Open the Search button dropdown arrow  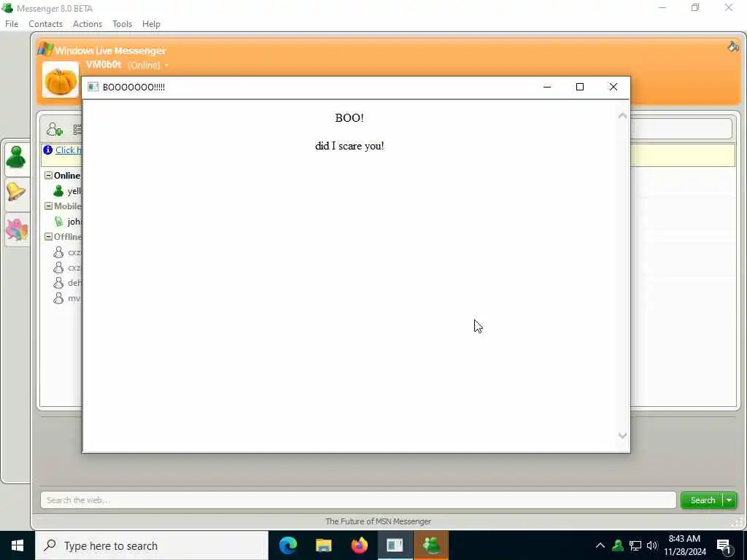click(729, 500)
